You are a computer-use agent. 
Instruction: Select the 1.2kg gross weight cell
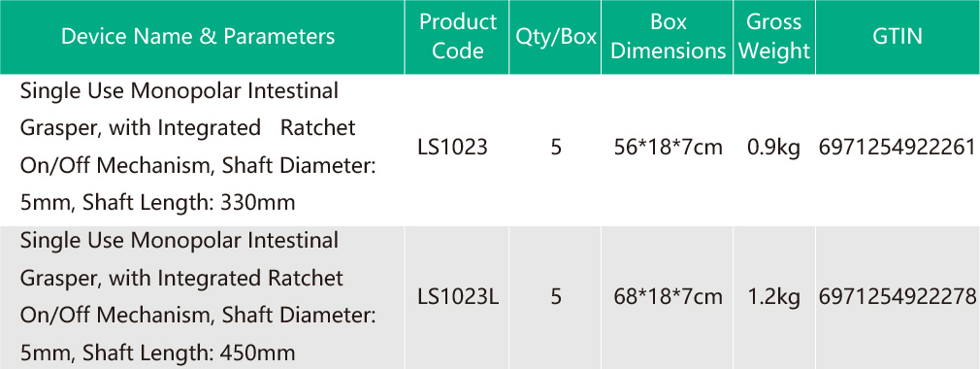[x=773, y=296]
